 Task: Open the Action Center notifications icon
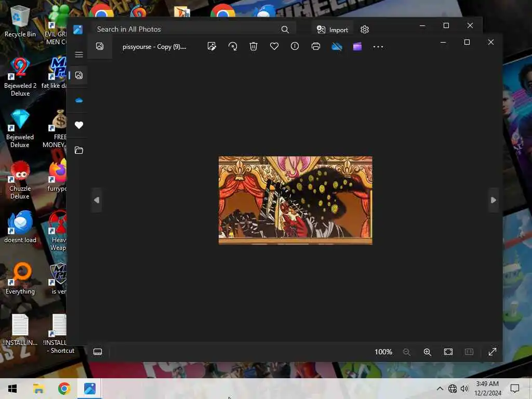pyautogui.click(x=515, y=389)
